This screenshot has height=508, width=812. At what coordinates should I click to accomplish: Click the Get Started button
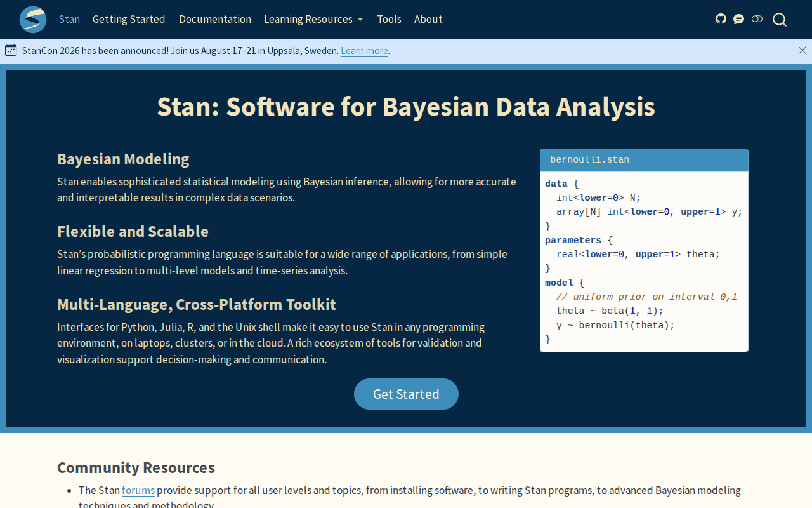[406, 394]
